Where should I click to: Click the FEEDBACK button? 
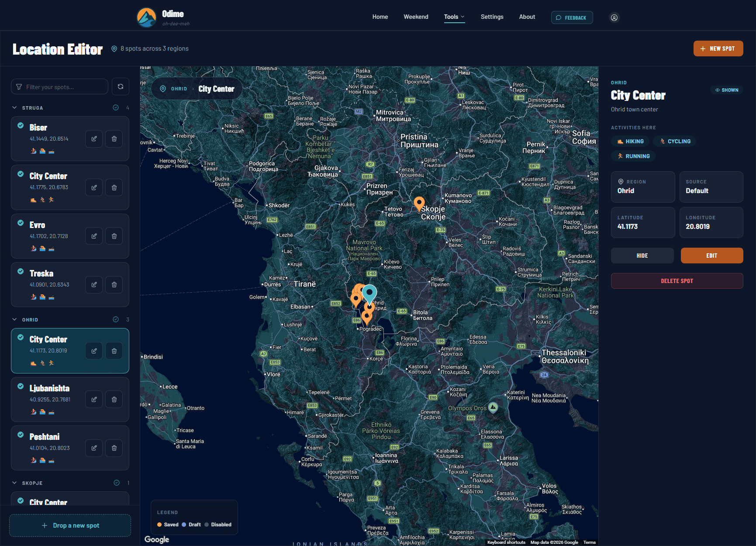572,17
